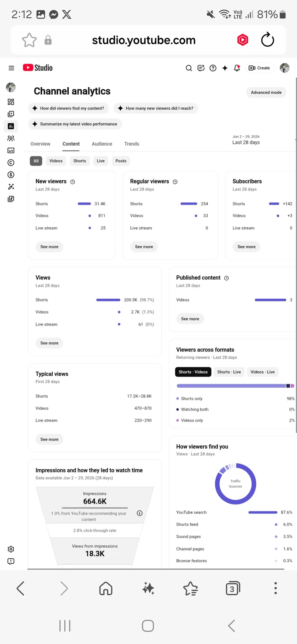297x644 pixels.
Task: Open the browser three-dot more menu
Action: point(276,588)
